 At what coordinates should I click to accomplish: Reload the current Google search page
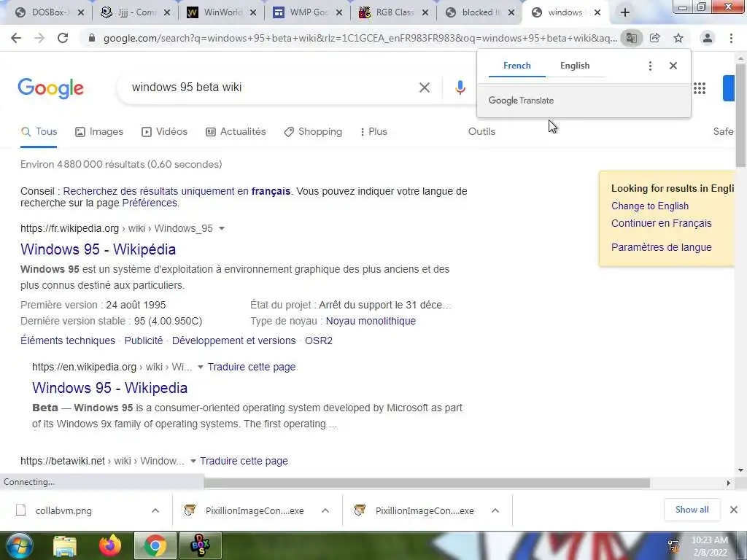pos(63,38)
